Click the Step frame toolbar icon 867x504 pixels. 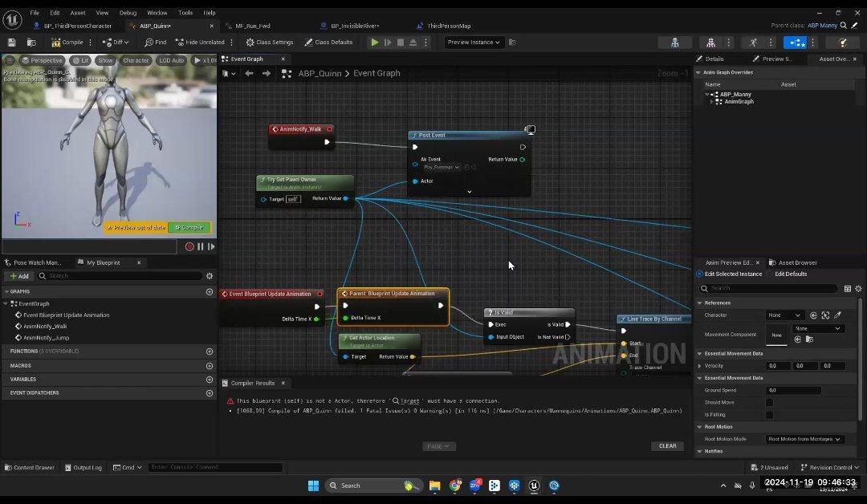coord(388,42)
